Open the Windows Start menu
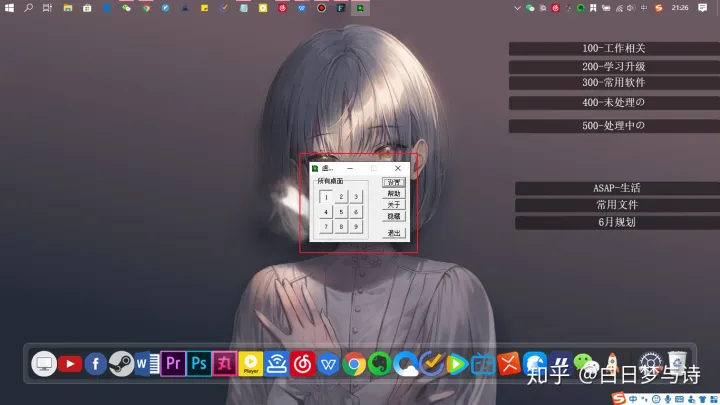Image resolution: width=720 pixels, height=405 pixels. (x=9, y=8)
